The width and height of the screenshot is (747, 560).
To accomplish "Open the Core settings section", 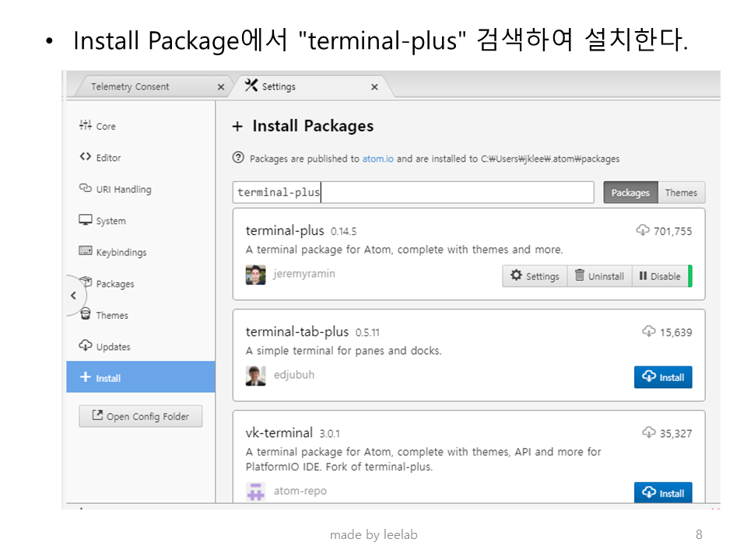I will pos(141,126).
